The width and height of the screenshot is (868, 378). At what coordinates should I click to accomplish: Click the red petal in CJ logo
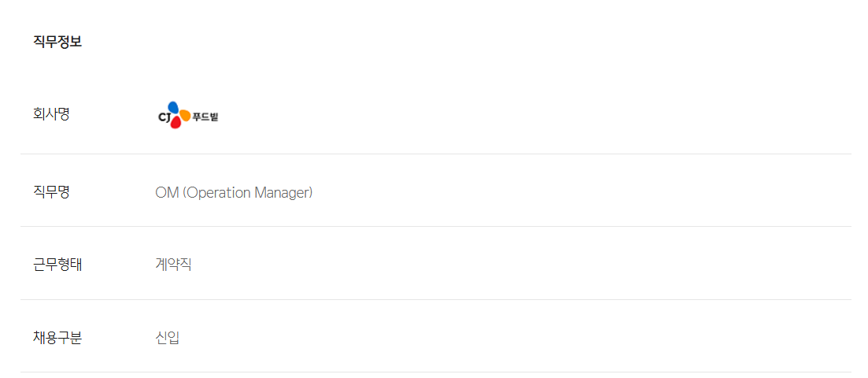point(175,123)
